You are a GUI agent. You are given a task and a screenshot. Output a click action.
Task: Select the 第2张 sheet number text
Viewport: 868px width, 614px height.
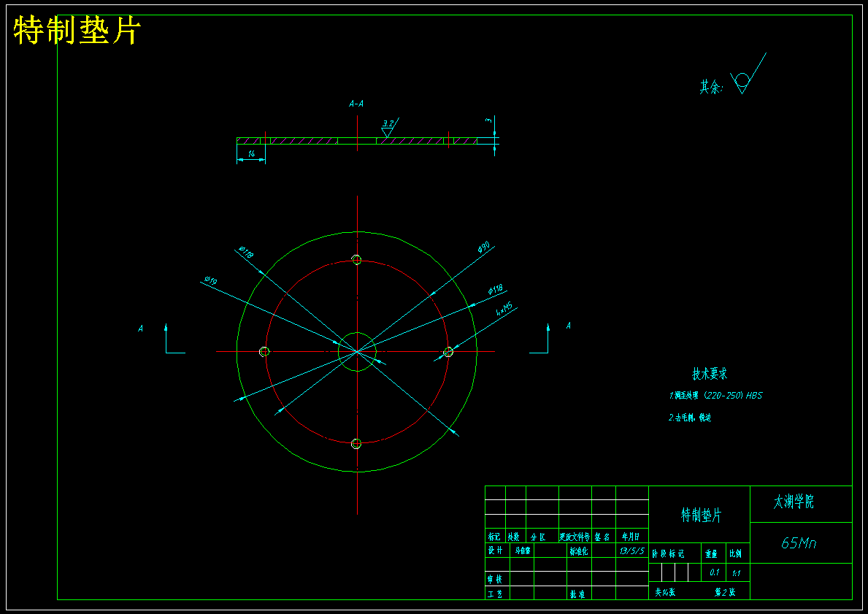(x=725, y=592)
